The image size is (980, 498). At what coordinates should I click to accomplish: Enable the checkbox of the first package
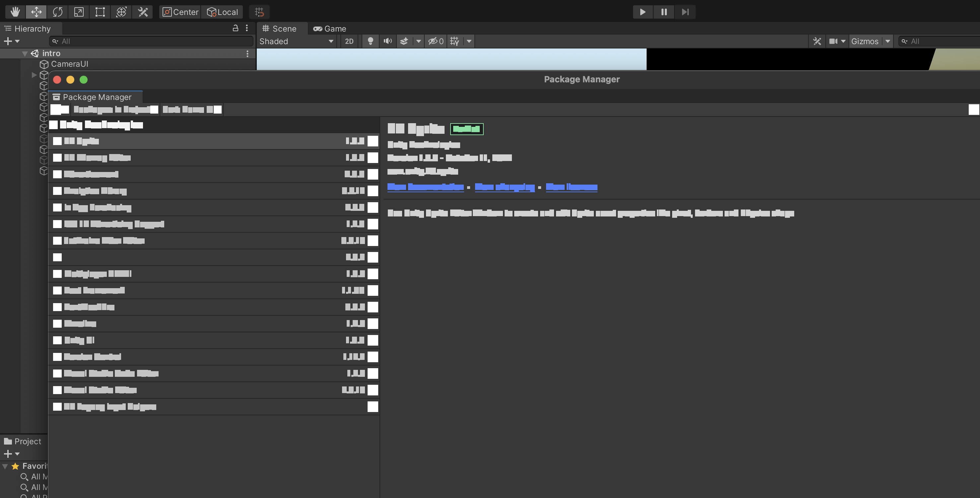pyautogui.click(x=57, y=141)
